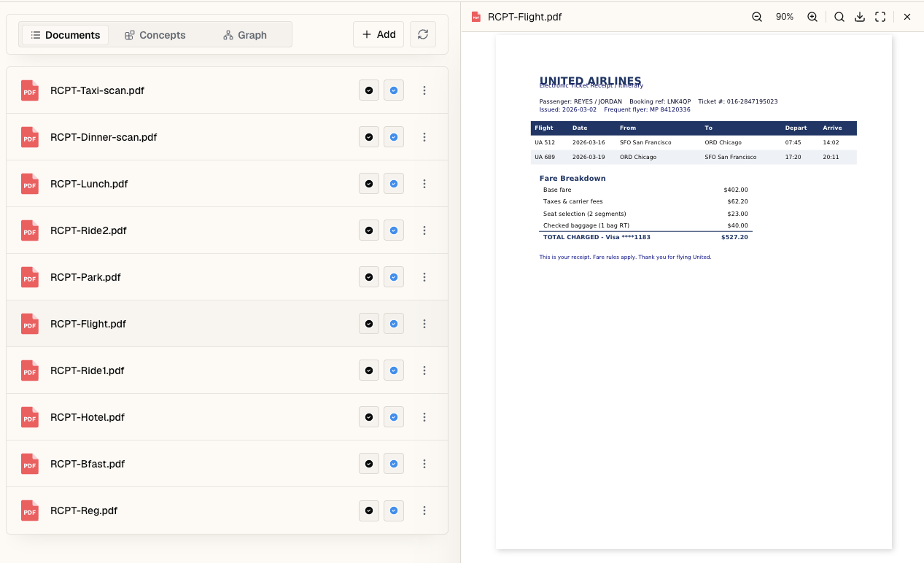The height and width of the screenshot is (563, 924).
Task: Click blue verified icon for RCPT-Reg.pdf
Action: click(x=394, y=510)
